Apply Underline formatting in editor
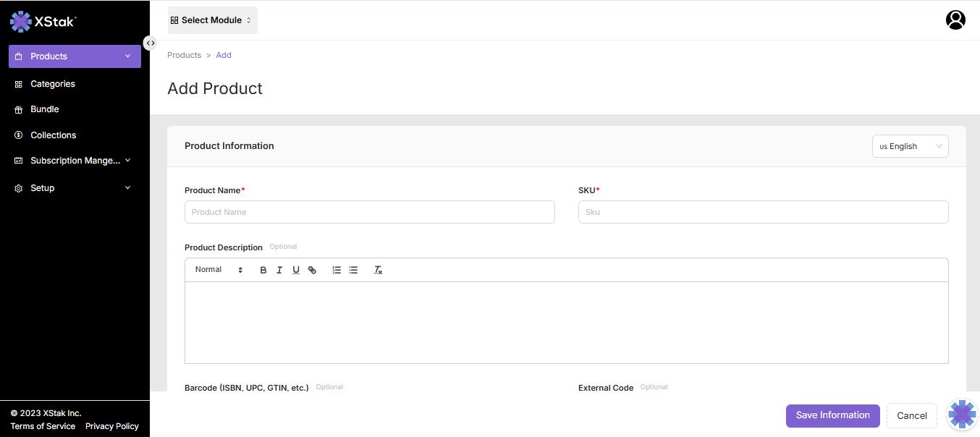Viewport: 980px width, 437px height. (296, 270)
